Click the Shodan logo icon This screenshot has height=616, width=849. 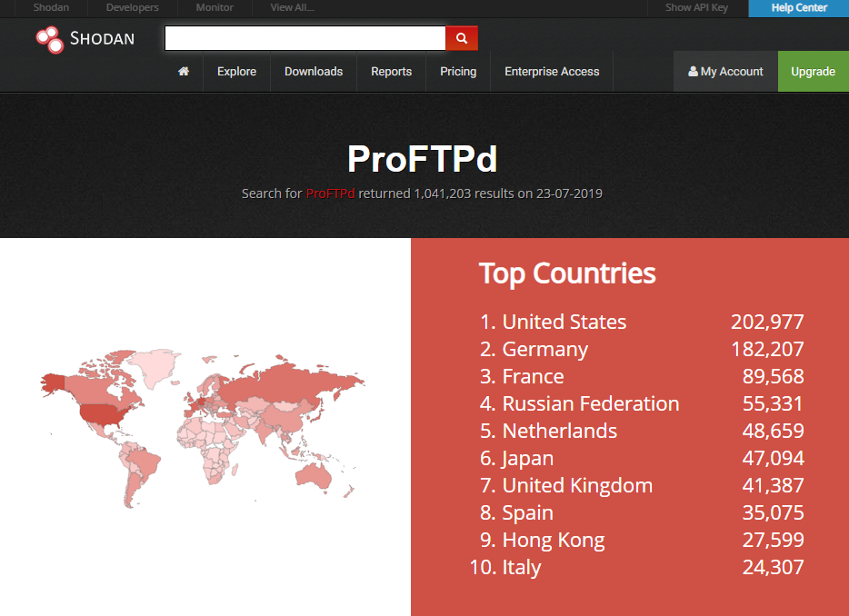pyautogui.click(x=50, y=39)
